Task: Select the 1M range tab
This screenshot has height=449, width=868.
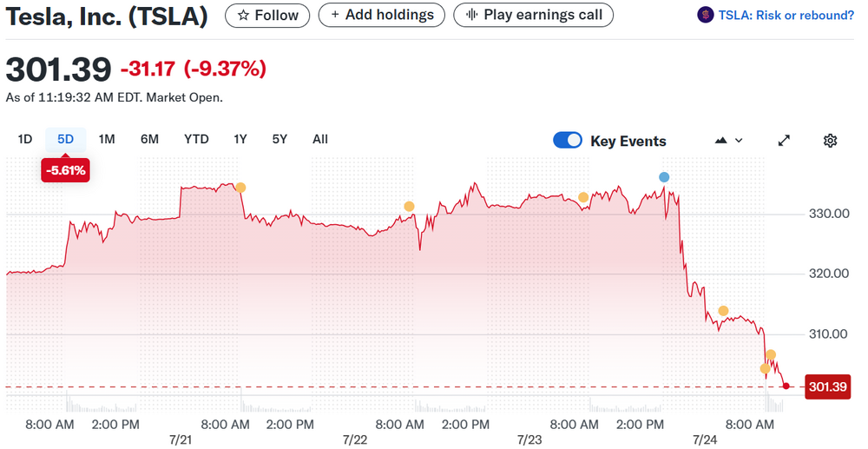Action: click(x=107, y=139)
